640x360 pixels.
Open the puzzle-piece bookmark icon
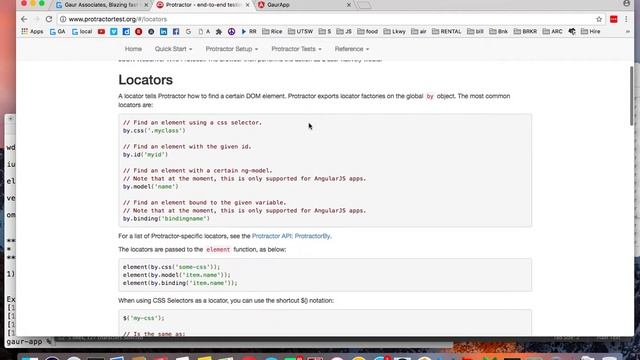click(x=219, y=31)
